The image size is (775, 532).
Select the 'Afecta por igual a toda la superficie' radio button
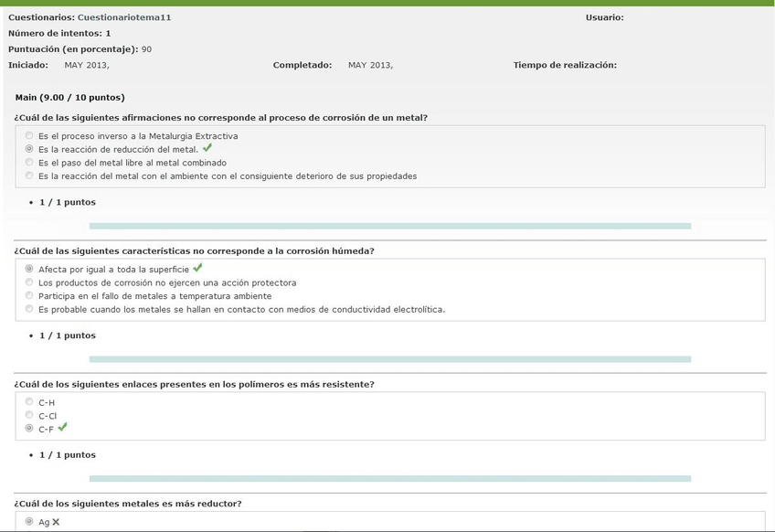pos(29,269)
